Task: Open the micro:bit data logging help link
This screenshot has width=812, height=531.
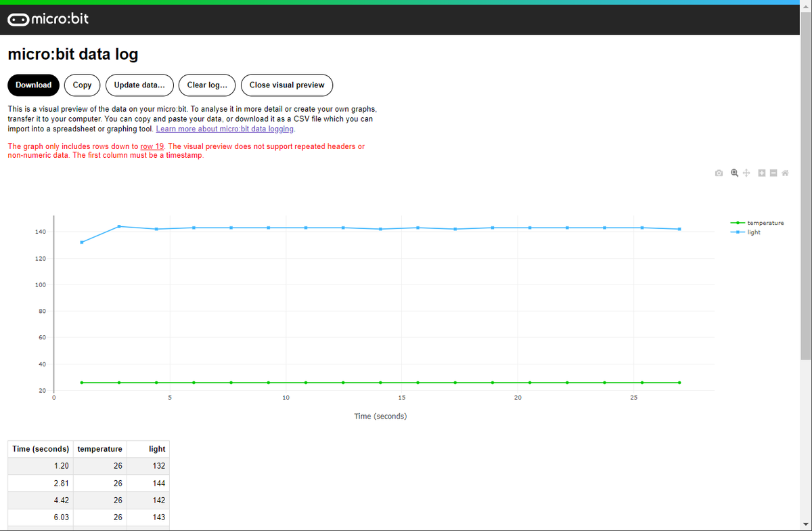Action: [225, 129]
